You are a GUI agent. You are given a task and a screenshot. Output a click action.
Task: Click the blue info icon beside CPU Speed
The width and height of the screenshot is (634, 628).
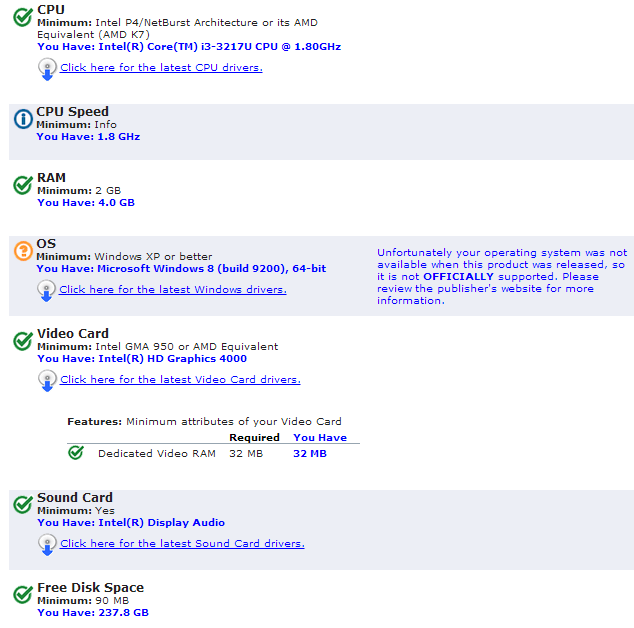[x=23, y=119]
